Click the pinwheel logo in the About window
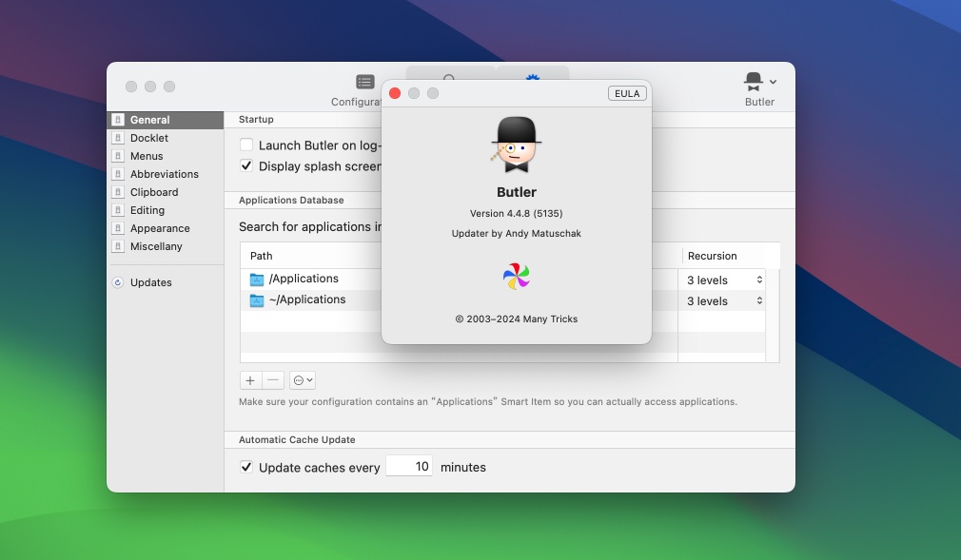Viewport: 961px width, 560px height. [516, 277]
